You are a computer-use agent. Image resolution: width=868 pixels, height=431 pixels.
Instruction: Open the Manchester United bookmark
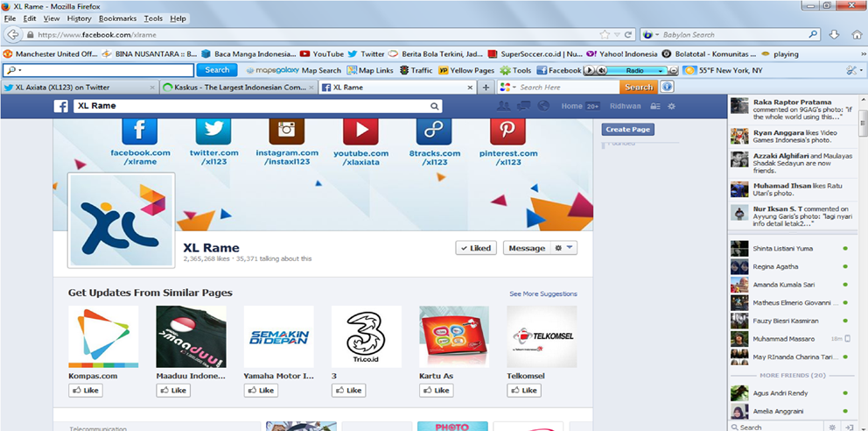(x=51, y=53)
